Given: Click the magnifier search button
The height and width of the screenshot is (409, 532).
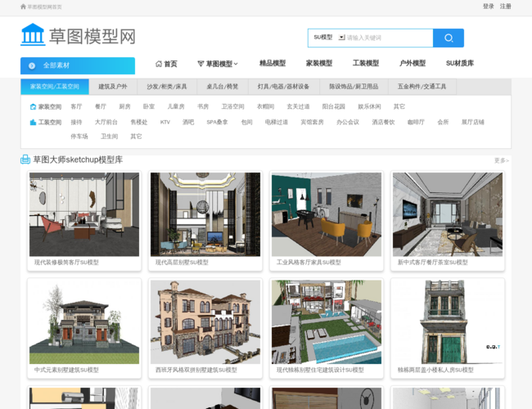Looking at the screenshot, I should coord(449,38).
